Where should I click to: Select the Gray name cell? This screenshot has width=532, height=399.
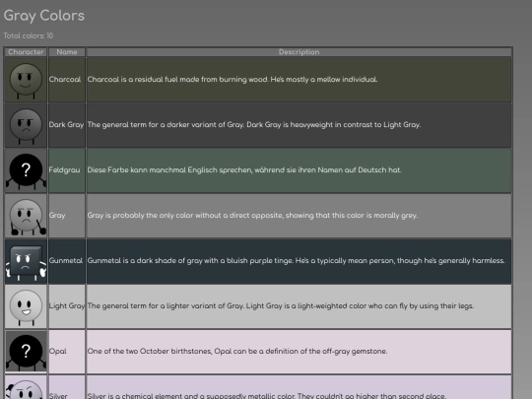click(x=67, y=216)
